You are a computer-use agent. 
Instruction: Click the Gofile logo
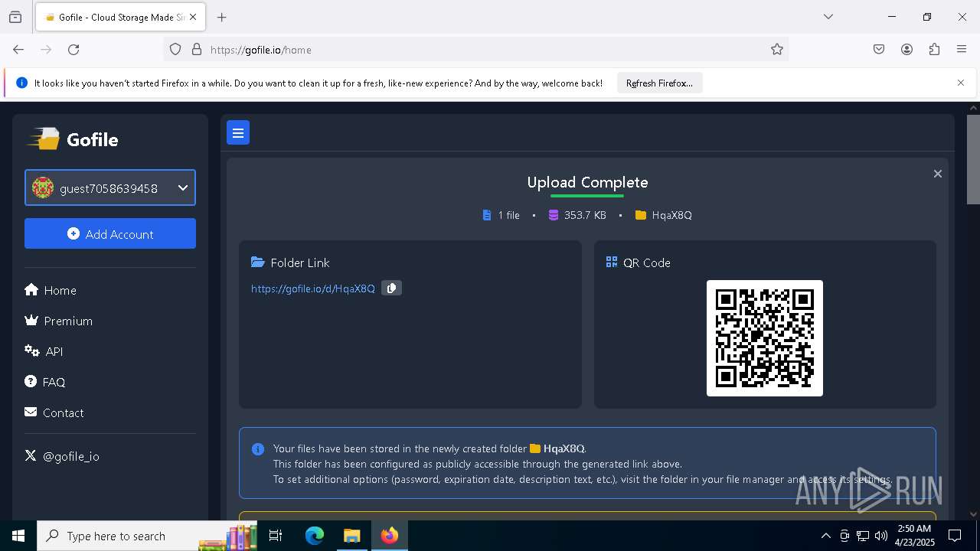(73, 139)
